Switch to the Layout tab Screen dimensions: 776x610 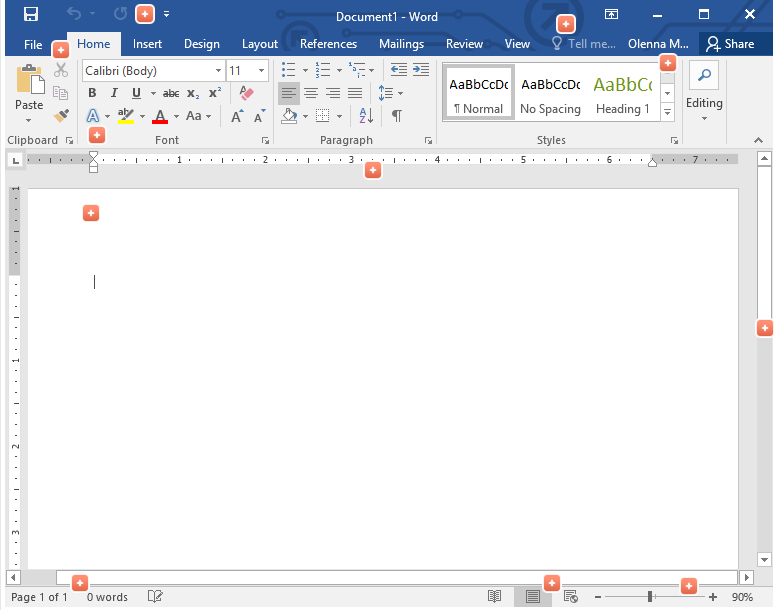(x=260, y=44)
